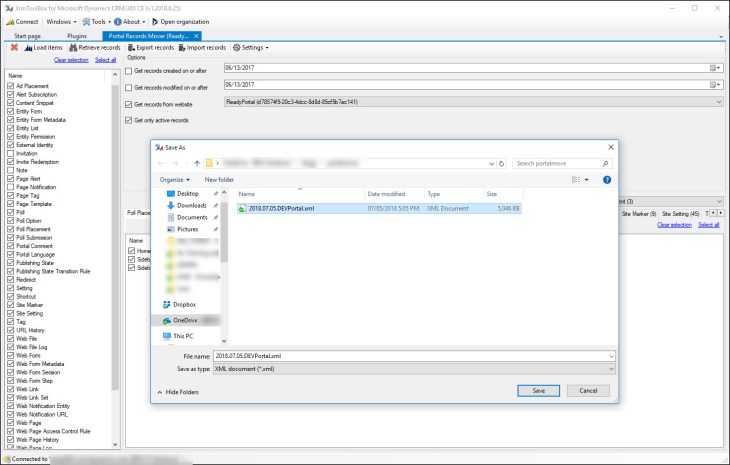Toggle the Note checkbox

coord(11,170)
